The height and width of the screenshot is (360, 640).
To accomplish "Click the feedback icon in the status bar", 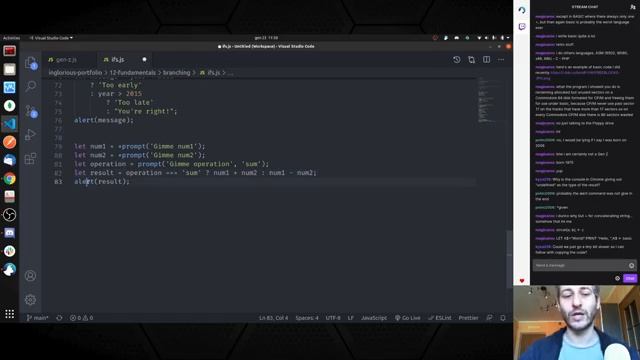I will tap(489, 318).
